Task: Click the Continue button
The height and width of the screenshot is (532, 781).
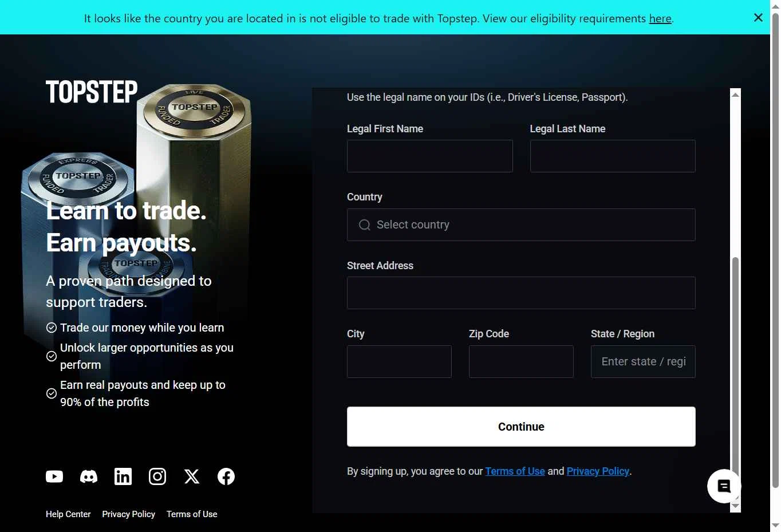Action: (x=521, y=427)
